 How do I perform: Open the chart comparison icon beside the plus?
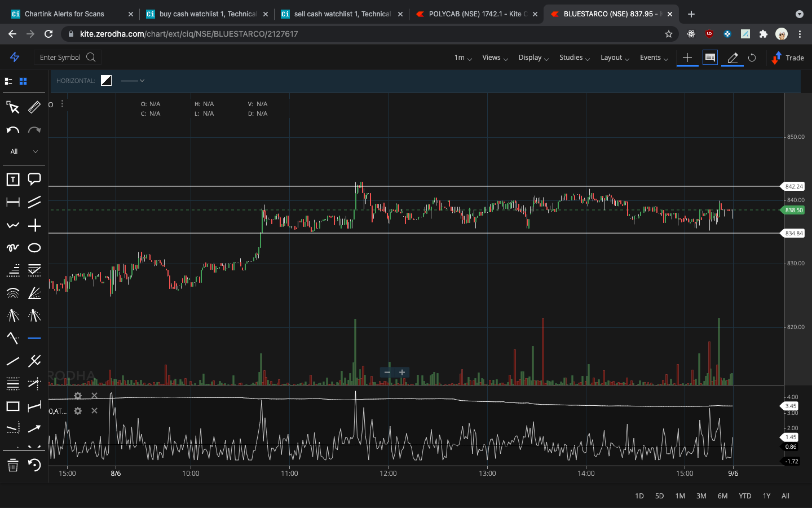(x=710, y=58)
